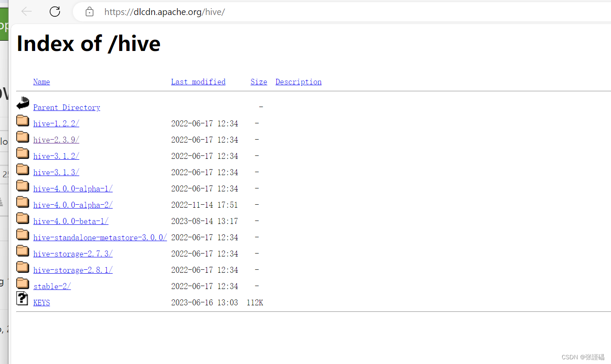
Task: Open the hive-2.3.9 directory
Action: coord(56,140)
